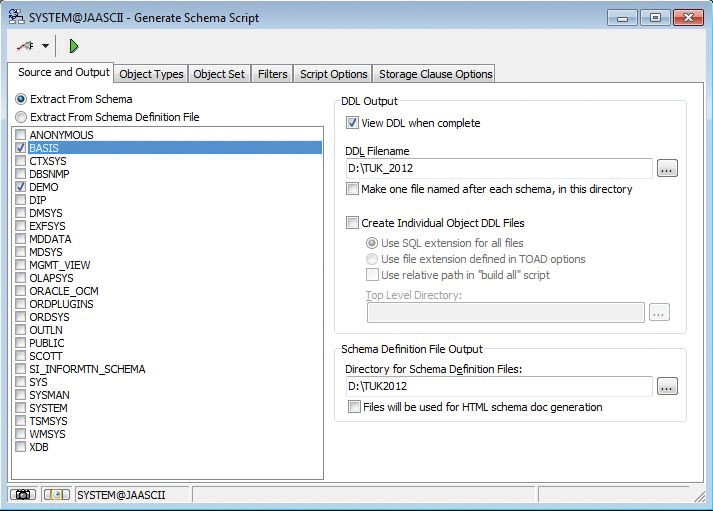Check the SYS schema checkbox
The image size is (713, 511).
(20, 382)
